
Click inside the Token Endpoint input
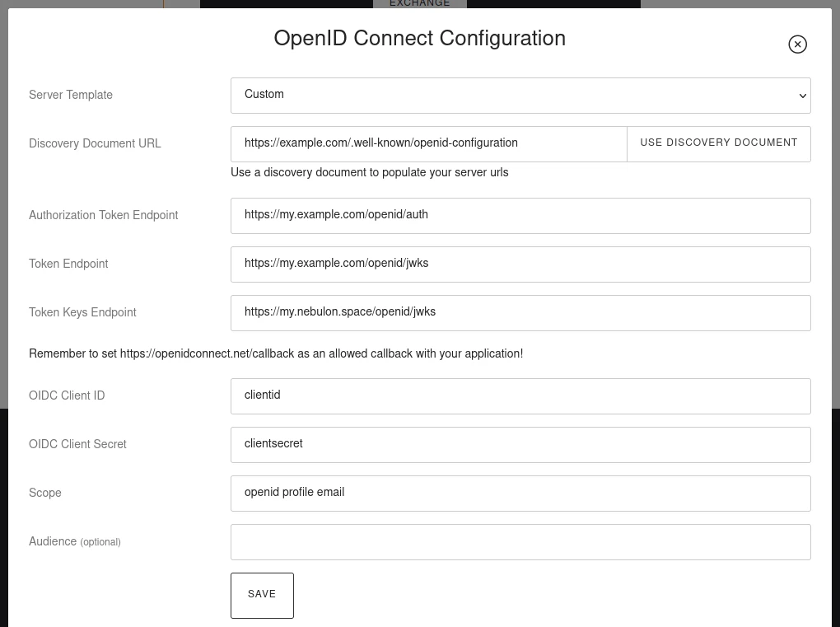[x=520, y=264]
